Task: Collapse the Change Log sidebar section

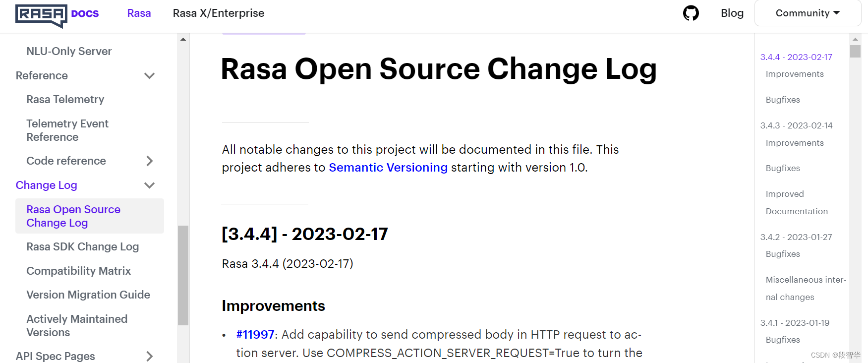Action: coord(149,185)
